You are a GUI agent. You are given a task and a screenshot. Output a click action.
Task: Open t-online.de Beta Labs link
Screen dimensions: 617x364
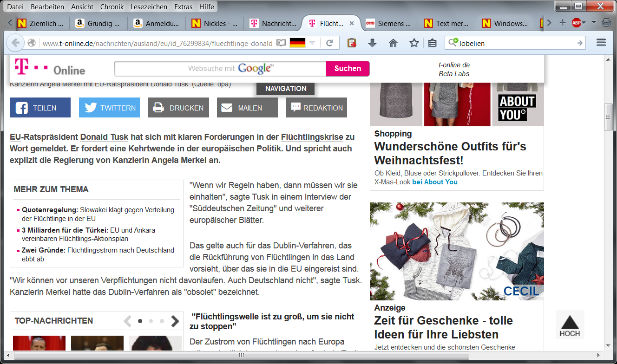(454, 69)
